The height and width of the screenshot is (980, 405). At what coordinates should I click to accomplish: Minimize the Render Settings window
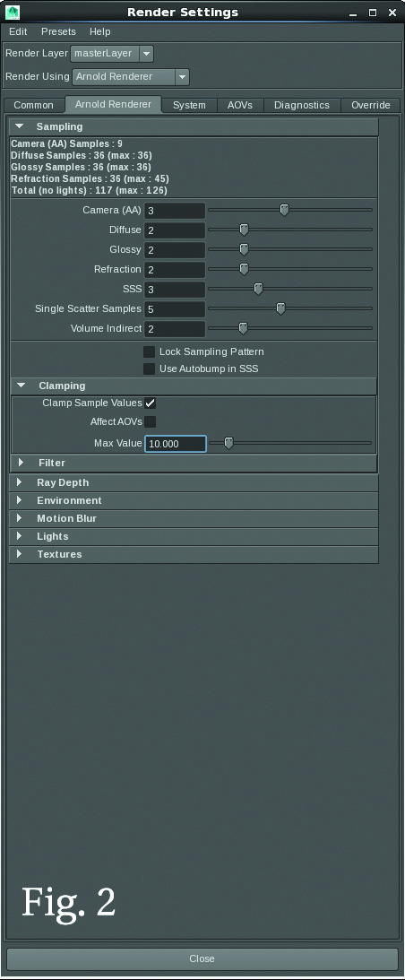click(x=355, y=12)
